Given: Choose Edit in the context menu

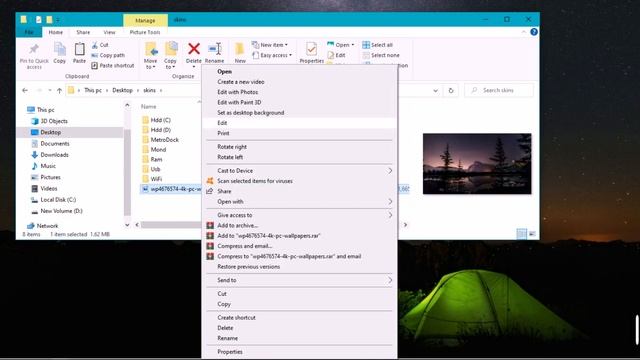Looking at the screenshot, I should 300,123.
